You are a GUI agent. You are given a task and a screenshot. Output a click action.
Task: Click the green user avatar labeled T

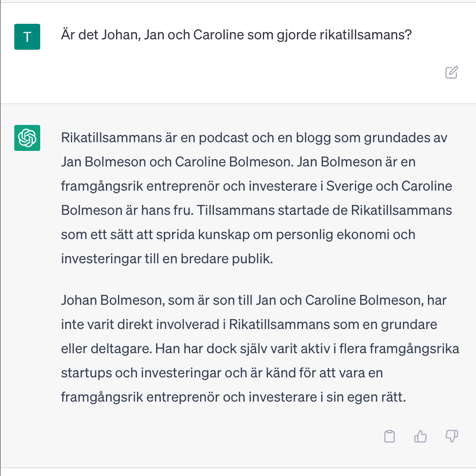27,37
